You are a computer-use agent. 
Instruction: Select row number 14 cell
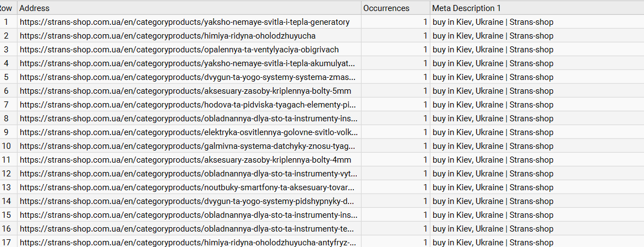tap(8, 201)
